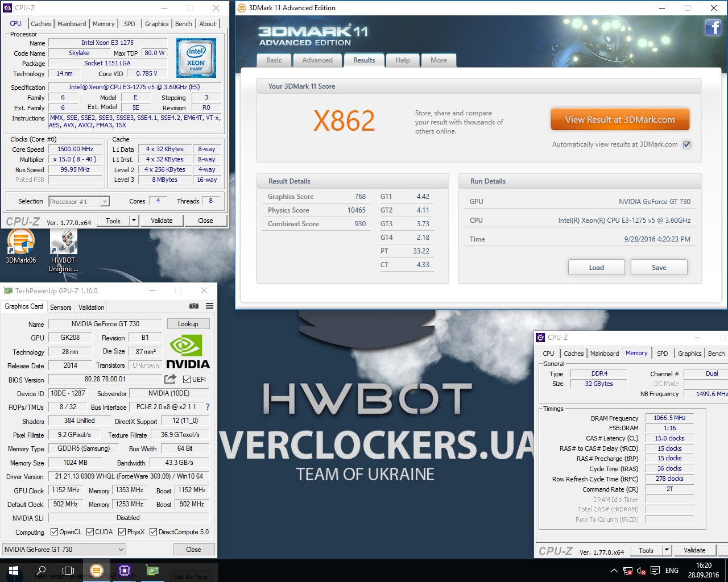Open the More tab in 3DMark 11
This screenshot has height=582, width=728.
coord(439,60)
